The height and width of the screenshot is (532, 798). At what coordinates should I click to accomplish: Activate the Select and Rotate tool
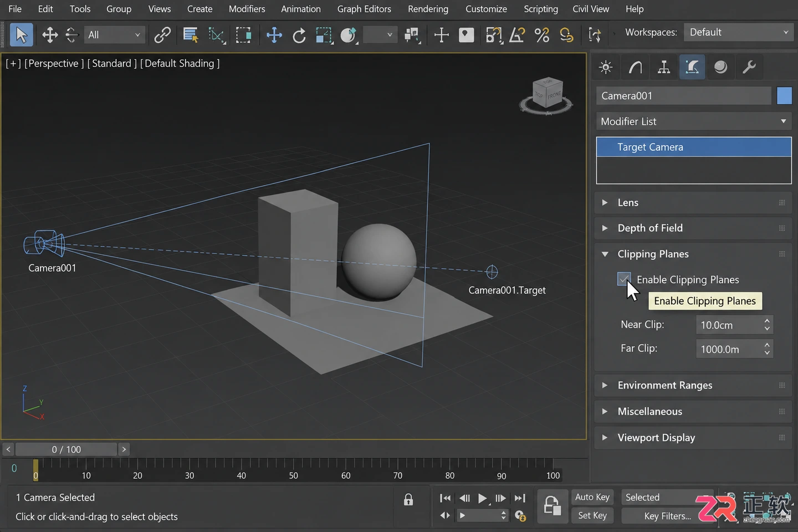tap(299, 35)
